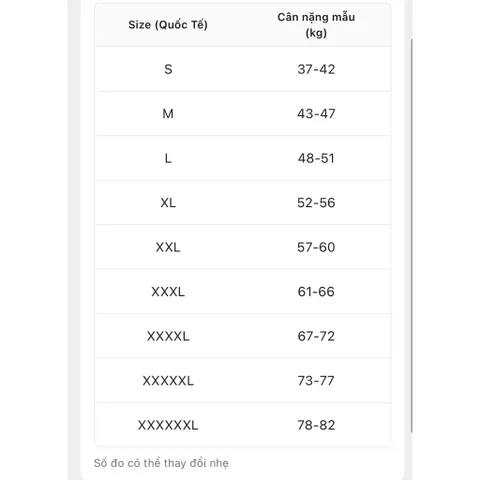Click the note Số đo có thể thay đổi nhẹ
This screenshot has width=480, height=480.
click(x=161, y=463)
